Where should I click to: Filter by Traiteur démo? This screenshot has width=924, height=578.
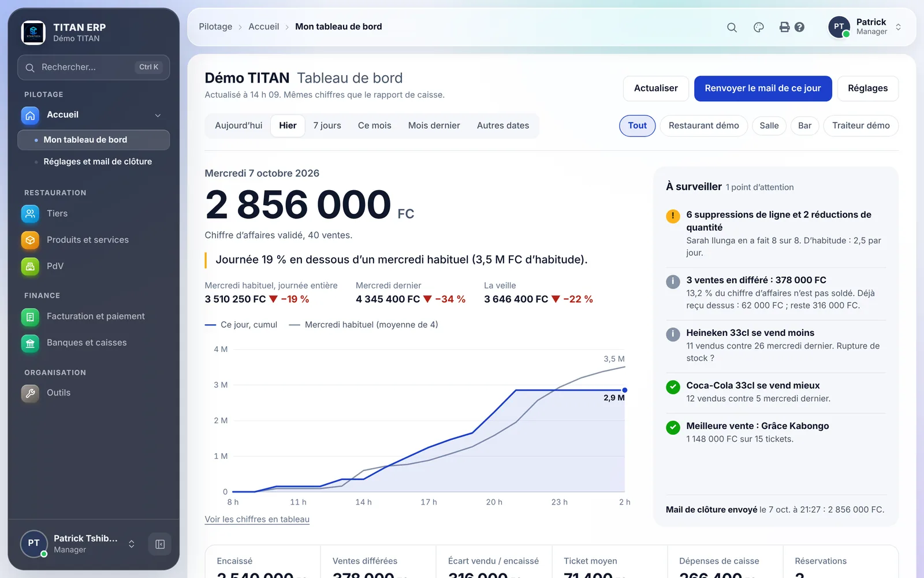pos(860,126)
